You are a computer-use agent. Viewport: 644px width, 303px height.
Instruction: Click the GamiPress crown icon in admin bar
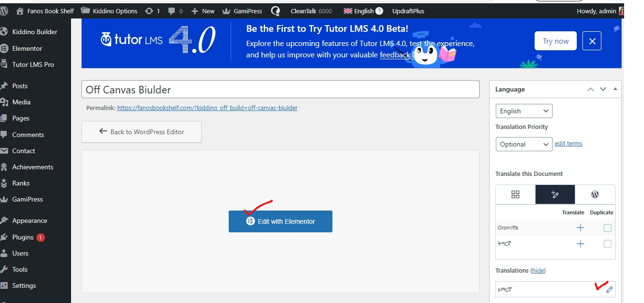226,11
